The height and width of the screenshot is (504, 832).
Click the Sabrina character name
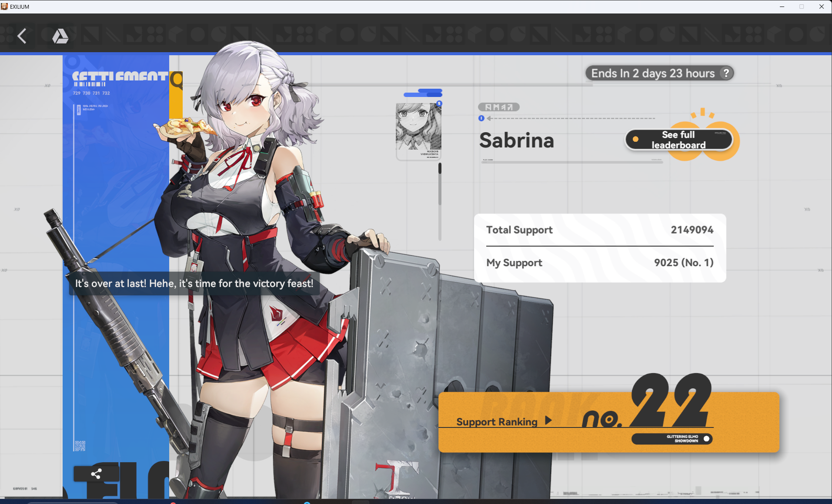517,140
